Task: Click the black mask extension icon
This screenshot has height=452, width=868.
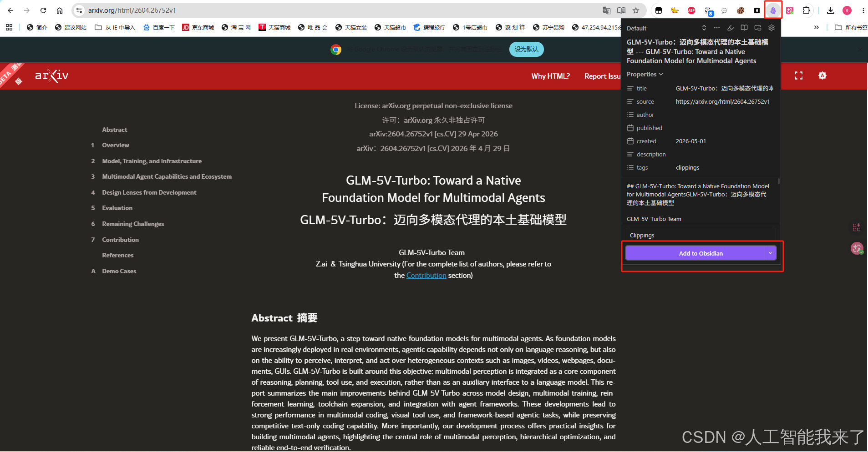Action: (659, 10)
